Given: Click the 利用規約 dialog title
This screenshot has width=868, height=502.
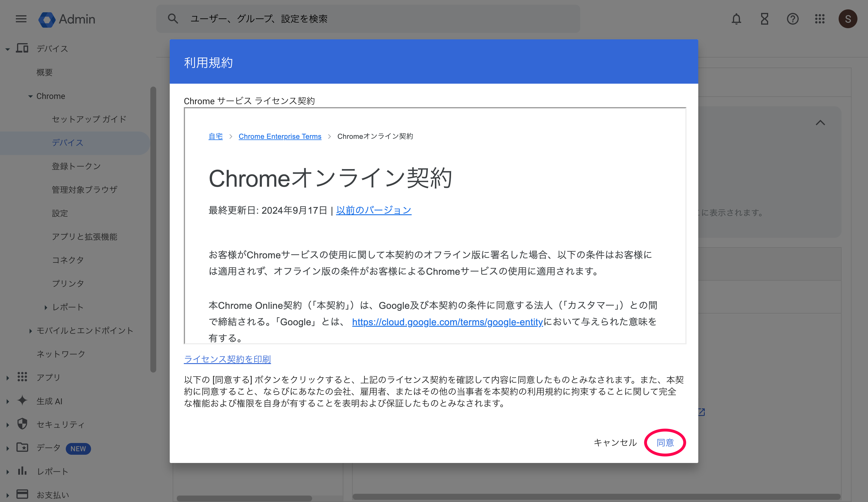Looking at the screenshot, I should pos(208,63).
